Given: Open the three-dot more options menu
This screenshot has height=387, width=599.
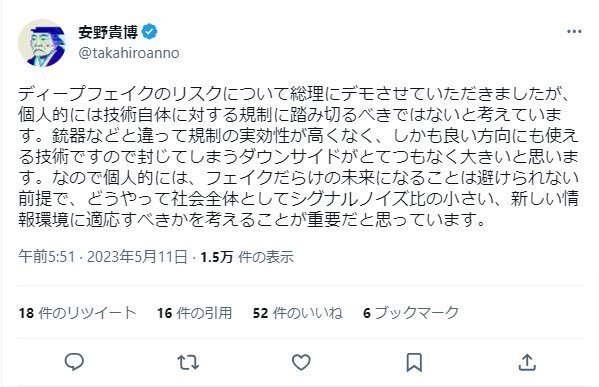Looking at the screenshot, I should [574, 32].
